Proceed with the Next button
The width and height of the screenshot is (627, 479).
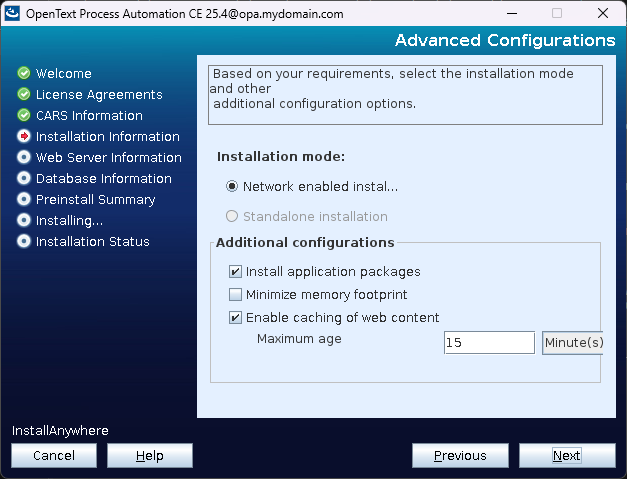pyautogui.click(x=567, y=455)
